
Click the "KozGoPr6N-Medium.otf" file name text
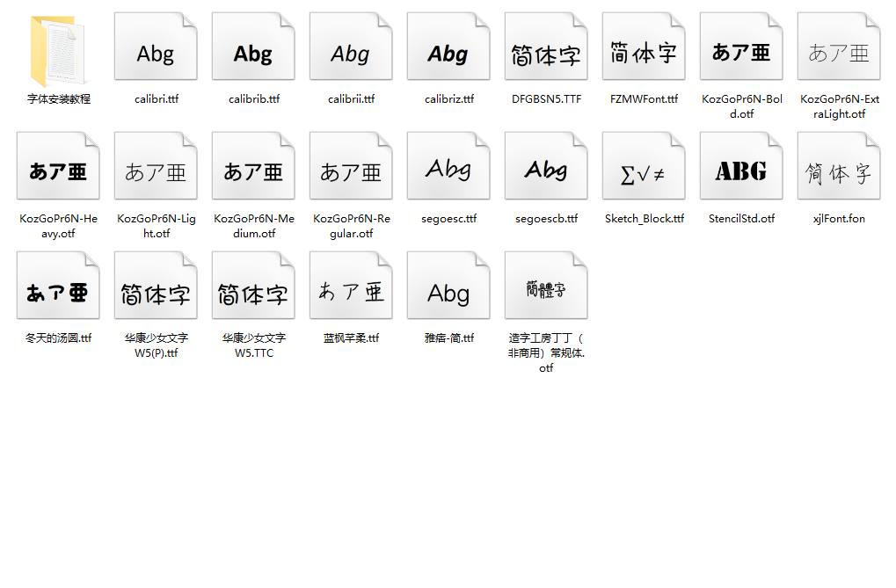tap(254, 226)
